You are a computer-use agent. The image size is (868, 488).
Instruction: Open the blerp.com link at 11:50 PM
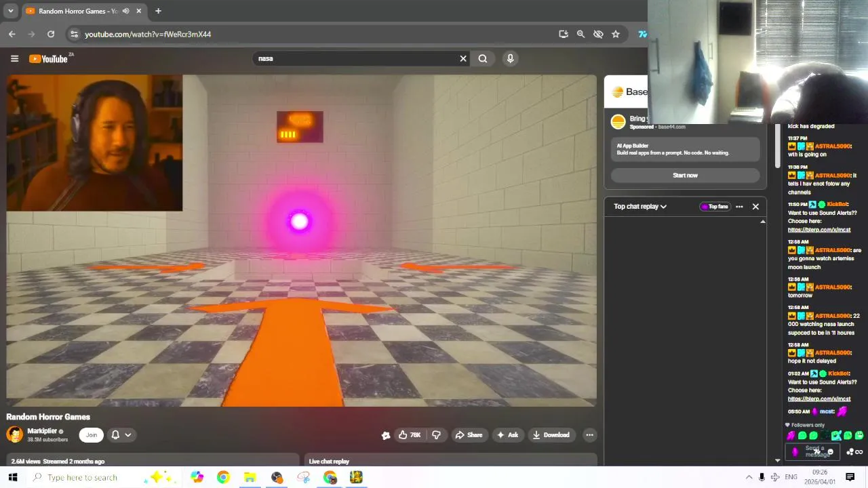pos(819,230)
